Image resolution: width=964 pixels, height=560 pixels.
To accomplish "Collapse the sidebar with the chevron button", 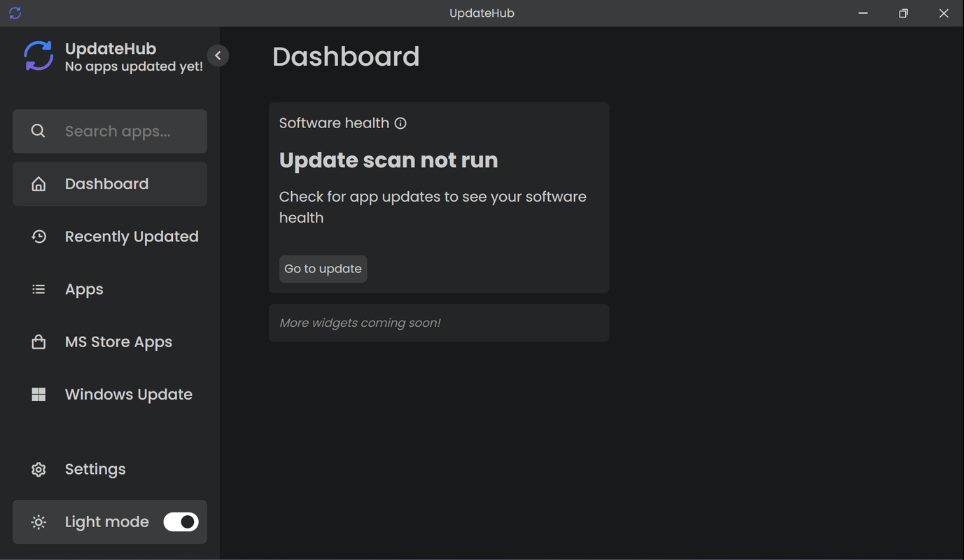I will (218, 55).
